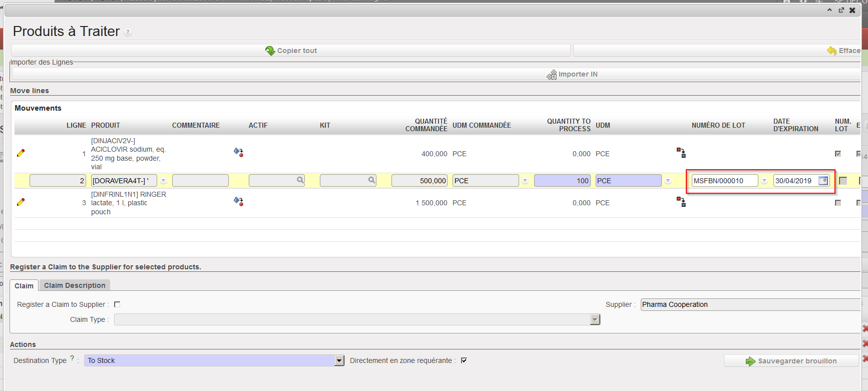This screenshot has width=868, height=391.
Task: Expand the Claim Type dropdown
Action: tap(595, 319)
